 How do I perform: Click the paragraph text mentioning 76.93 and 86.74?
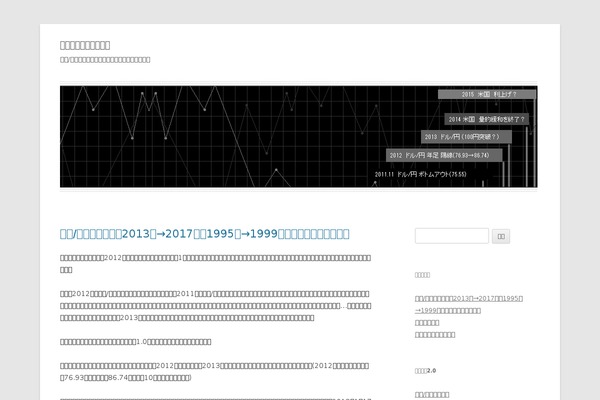coord(215,371)
